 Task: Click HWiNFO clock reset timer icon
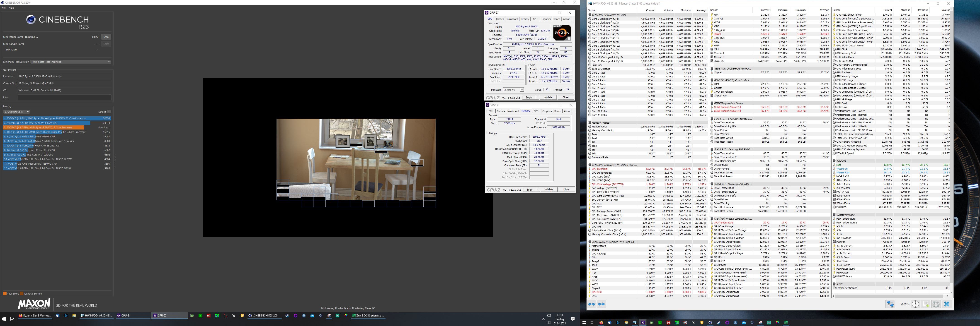tap(915, 304)
